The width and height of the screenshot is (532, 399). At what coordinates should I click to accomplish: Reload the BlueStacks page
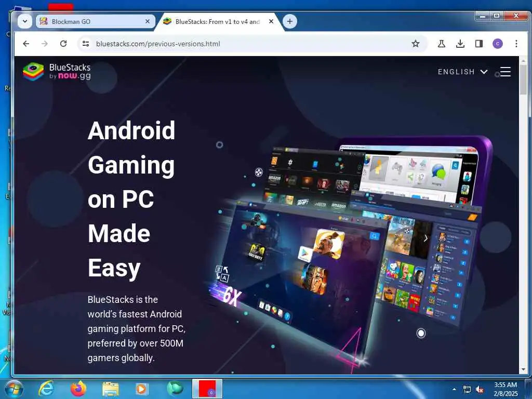(63, 44)
